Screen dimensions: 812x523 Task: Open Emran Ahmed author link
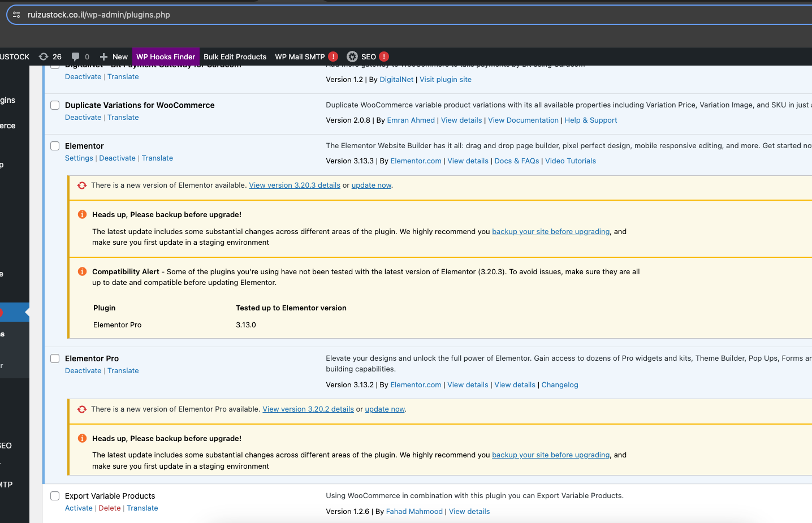411,120
